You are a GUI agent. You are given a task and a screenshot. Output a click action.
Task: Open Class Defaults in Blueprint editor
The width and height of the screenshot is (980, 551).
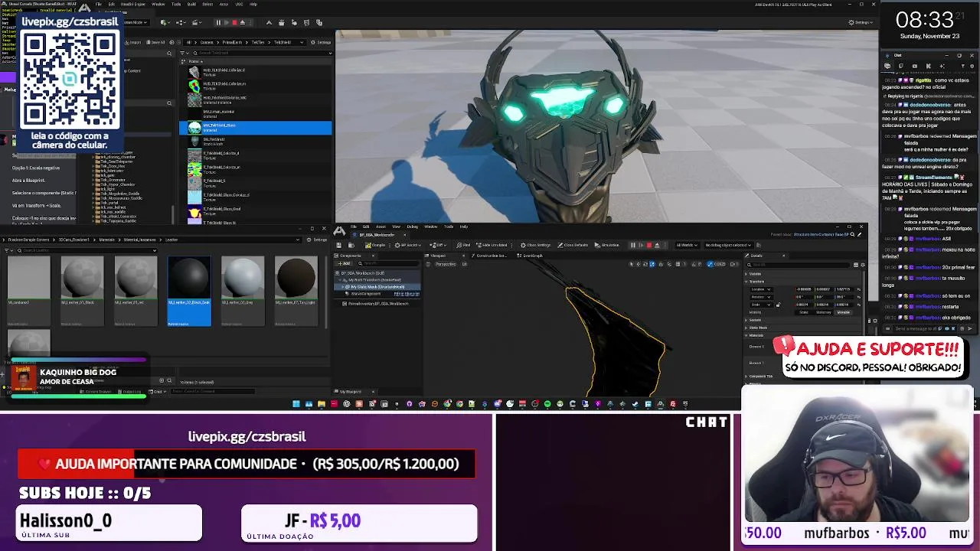pyautogui.click(x=573, y=245)
